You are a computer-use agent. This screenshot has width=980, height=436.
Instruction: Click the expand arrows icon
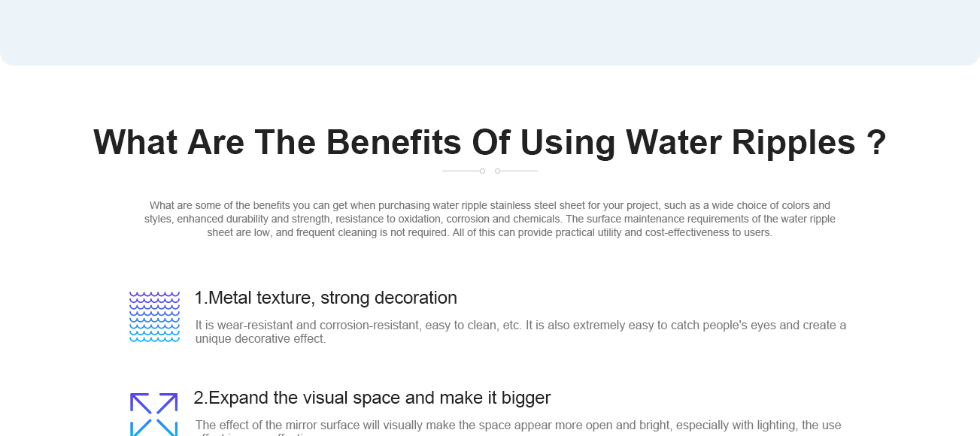(x=154, y=414)
